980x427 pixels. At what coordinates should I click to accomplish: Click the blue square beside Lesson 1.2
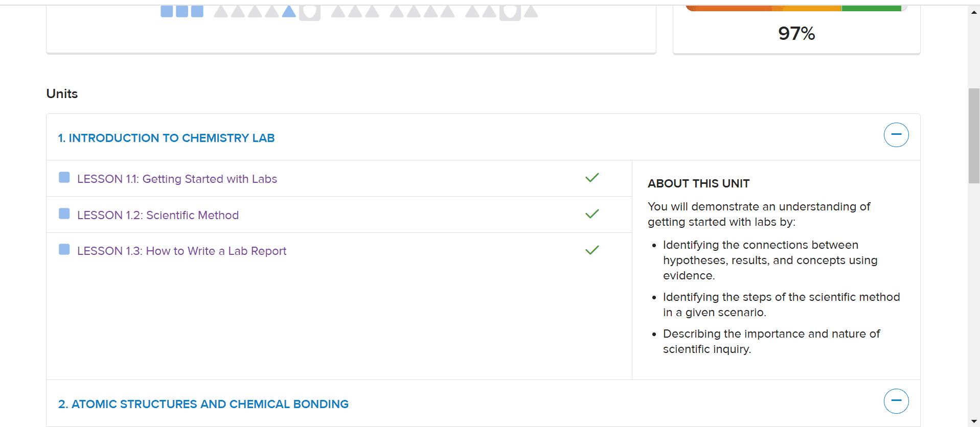(64, 213)
